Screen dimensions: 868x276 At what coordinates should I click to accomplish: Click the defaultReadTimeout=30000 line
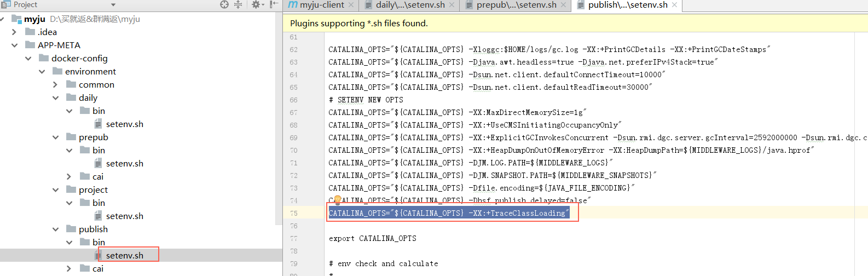pos(490,87)
